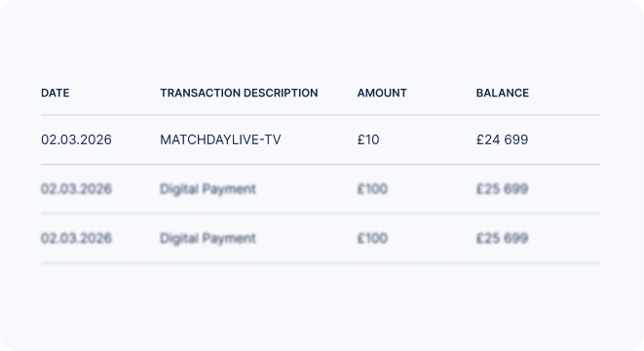644x351 pixels.
Task: Click the £24 699 balance value
Action: [502, 139]
